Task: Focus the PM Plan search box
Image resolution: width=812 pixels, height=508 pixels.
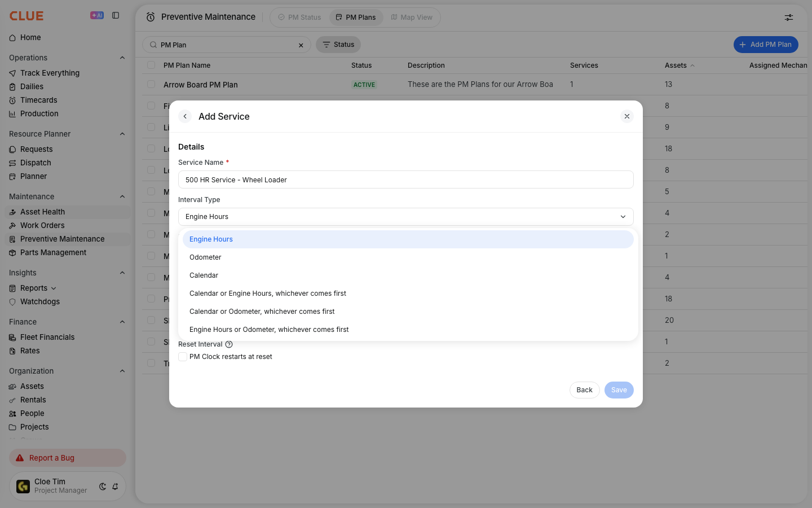Action: pyautogui.click(x=227, y=45)
